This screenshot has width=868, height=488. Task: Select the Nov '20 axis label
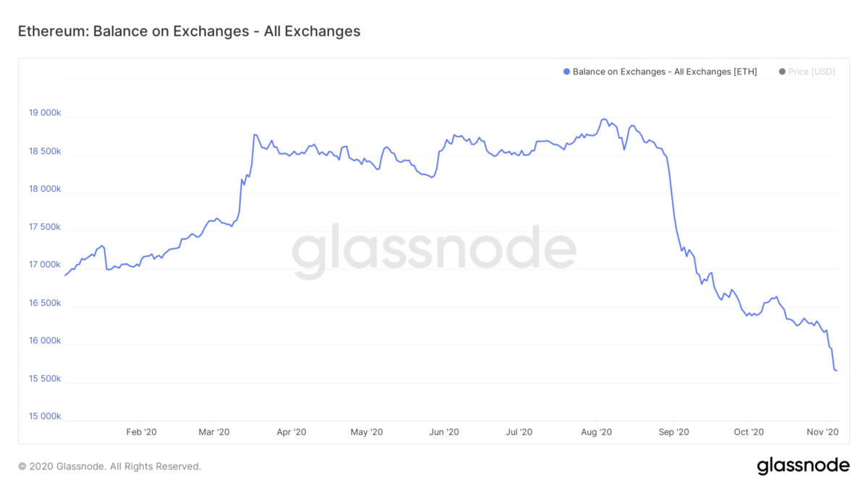point(822,432)
